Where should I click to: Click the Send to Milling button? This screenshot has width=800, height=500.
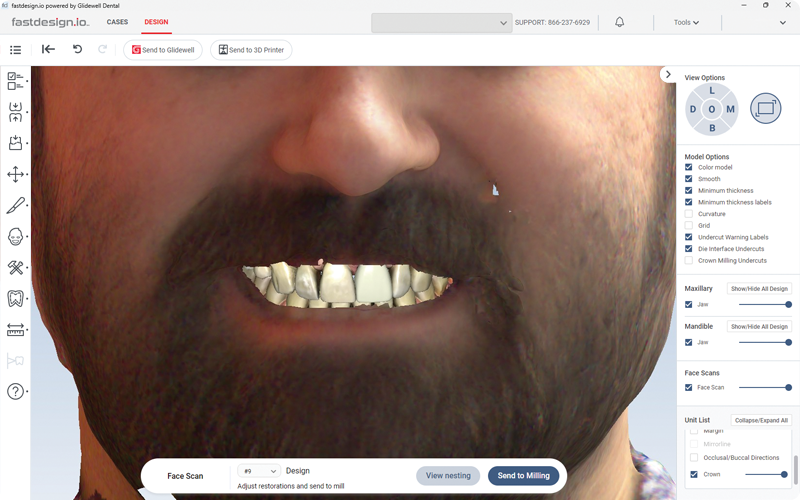523,476
